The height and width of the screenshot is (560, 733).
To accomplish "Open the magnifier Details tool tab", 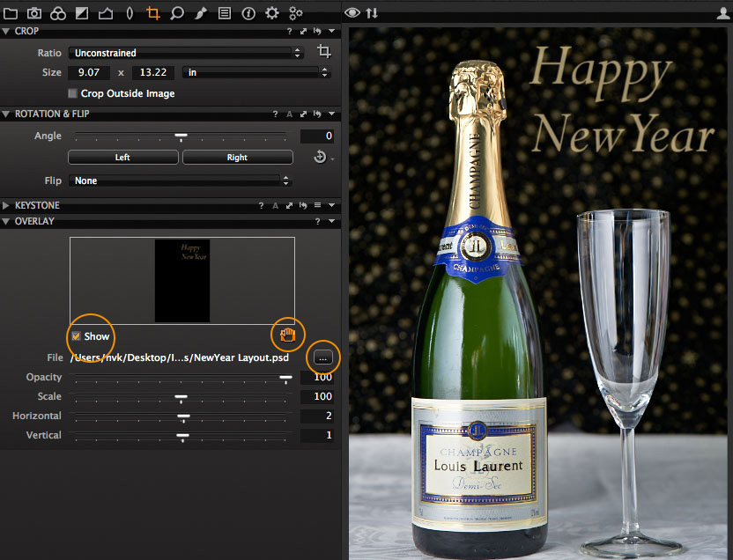I will pyautogui.click(x=177, y=13).
